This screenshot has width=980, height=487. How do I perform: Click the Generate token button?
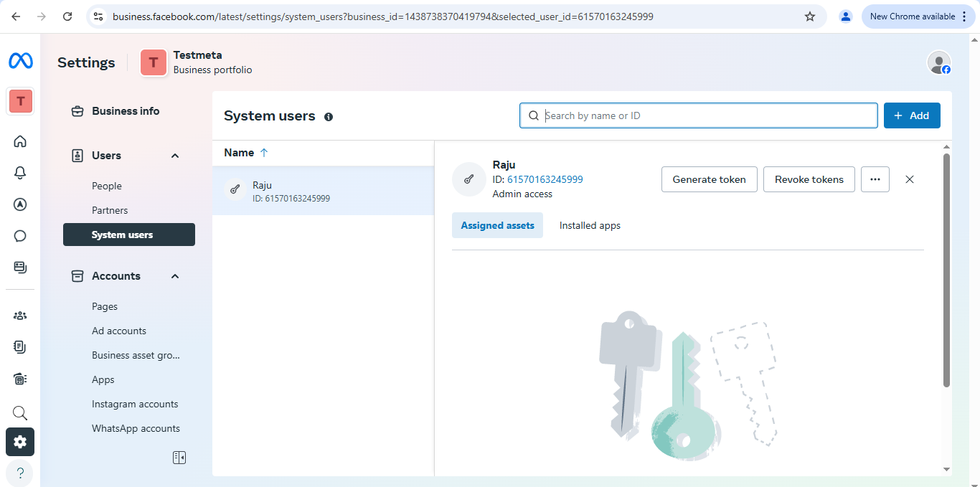tap(709, 179)
